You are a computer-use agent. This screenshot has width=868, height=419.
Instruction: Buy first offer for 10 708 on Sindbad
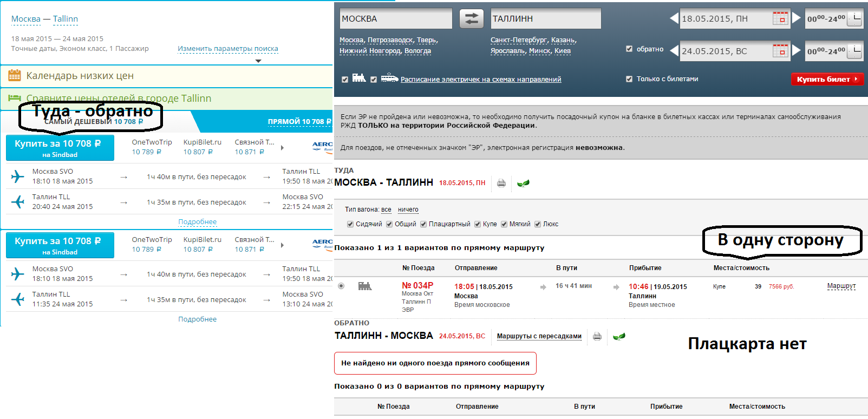[60, 148]
